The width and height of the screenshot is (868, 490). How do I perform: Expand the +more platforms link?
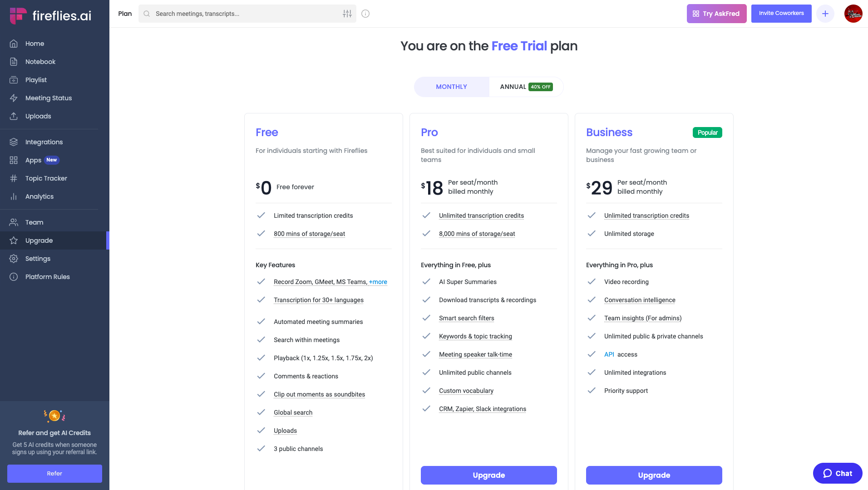click(378, 282)
